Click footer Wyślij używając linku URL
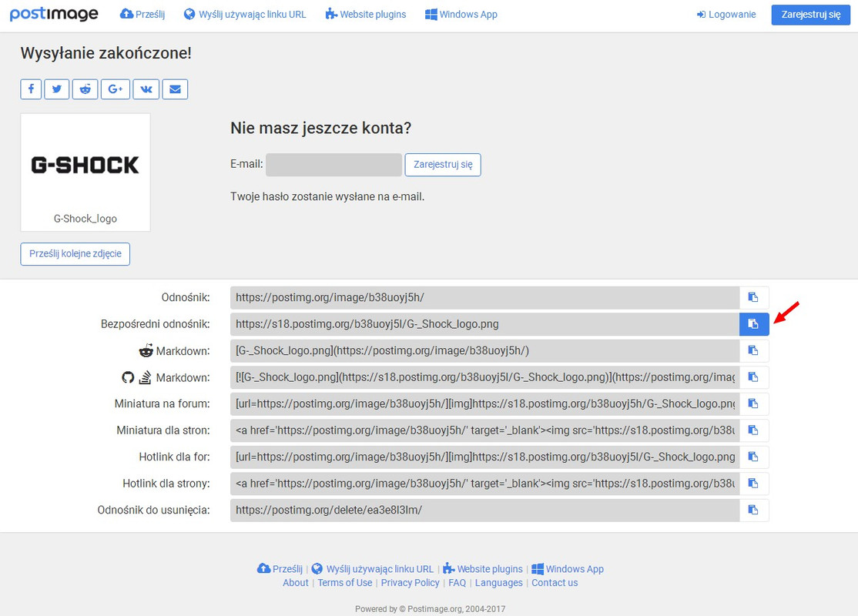Viewport: 858px width, 616px height. [x=372, y=569]
